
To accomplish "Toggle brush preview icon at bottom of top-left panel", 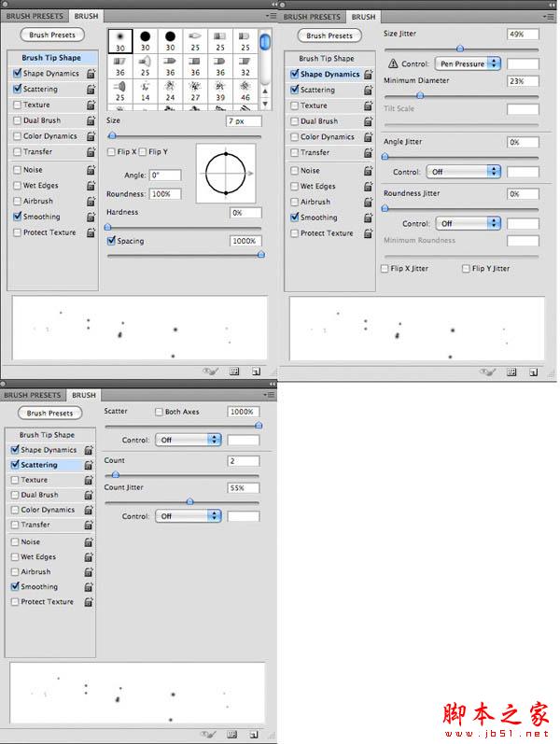I will coord(210,372).
